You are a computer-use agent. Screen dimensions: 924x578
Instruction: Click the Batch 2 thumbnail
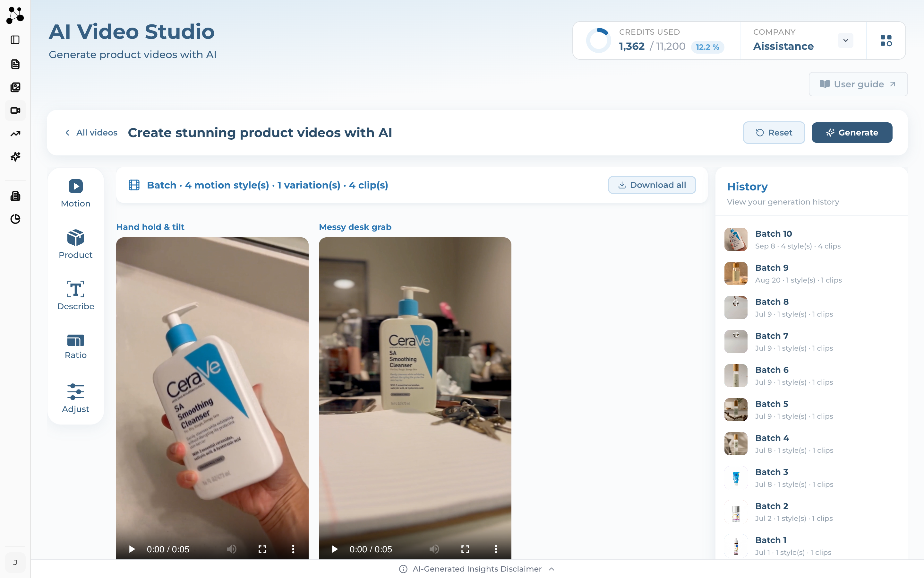click(x=736, y=512)
